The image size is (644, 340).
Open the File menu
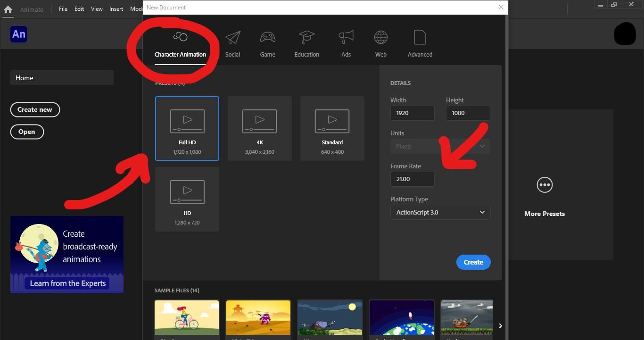pyautogui.click(x=63, y=9)
